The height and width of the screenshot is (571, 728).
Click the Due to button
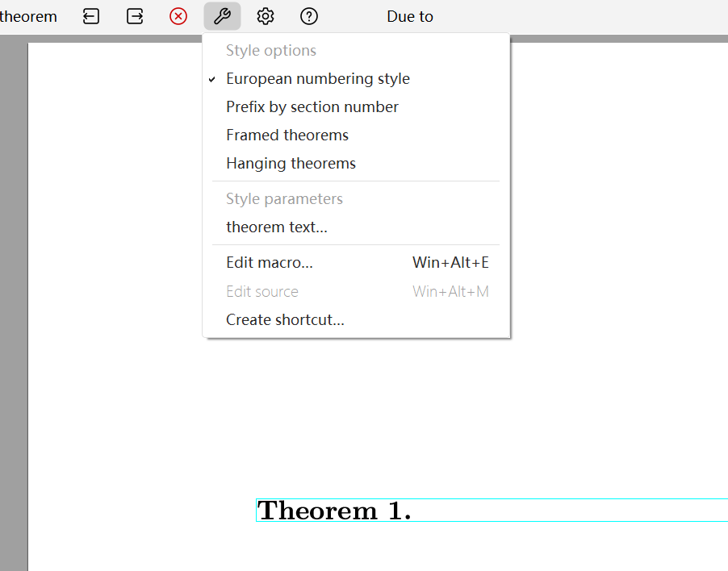(x=410, y=16)
